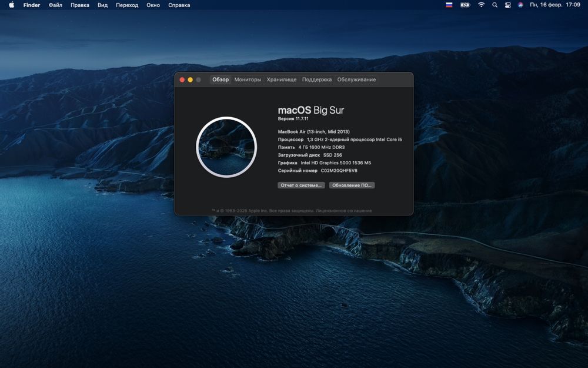The width and height of the screenshot is (588, 368).
Task: Click the date and time clock
Action: [x=555, y=5]
